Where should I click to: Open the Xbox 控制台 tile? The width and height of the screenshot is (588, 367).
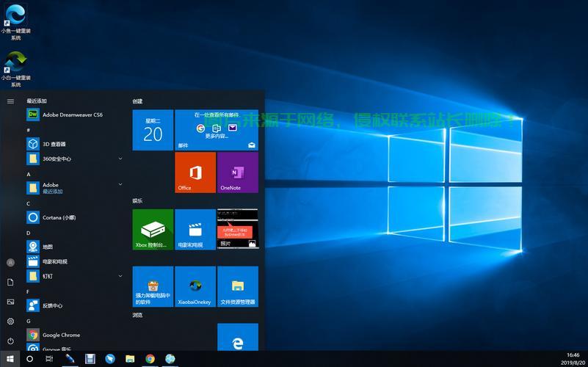pyautogui.click(x=153, y=230)
